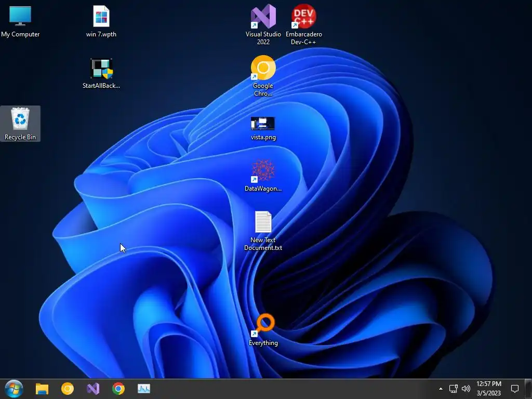The image size is (532, 399).
Task: Open Google Chrome from the taskbar
Action: coord(118,389)
